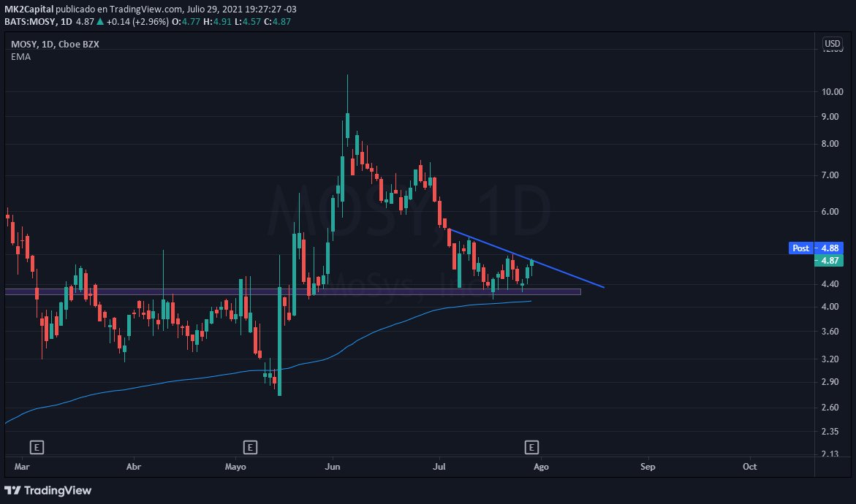Viewport: 856px width, 504px height.
Task: Click the blue "Post" pre-market price badge
Action: [800, 248]
